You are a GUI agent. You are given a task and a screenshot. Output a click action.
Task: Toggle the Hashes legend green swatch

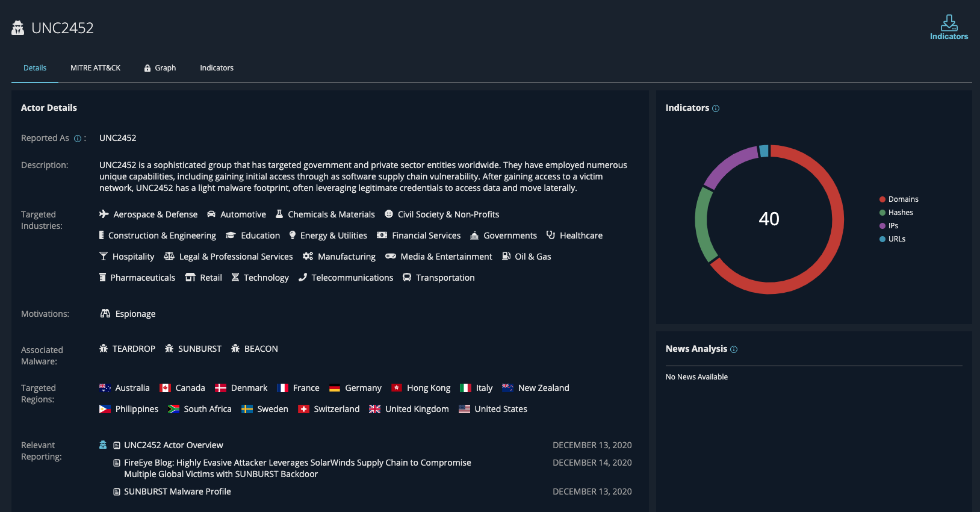(882, 213)
